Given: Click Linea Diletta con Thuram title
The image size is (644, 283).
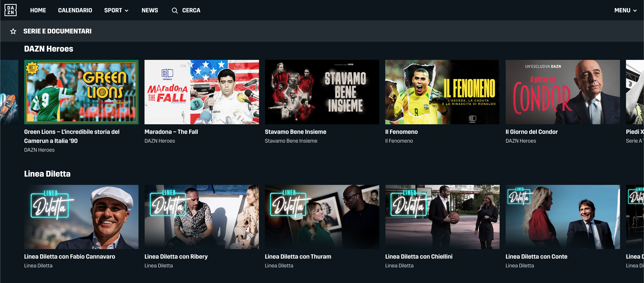Looking at the screenshot, I should tap(298, 257).
